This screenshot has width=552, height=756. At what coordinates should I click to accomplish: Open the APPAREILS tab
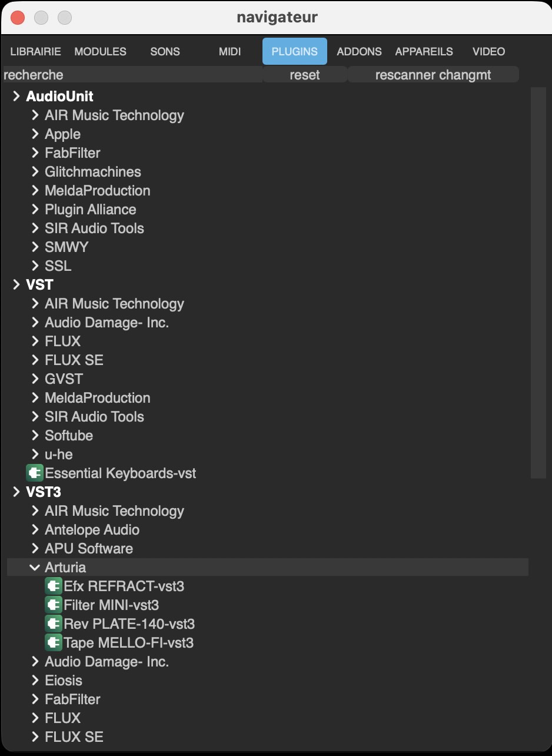tap(424, 52)
